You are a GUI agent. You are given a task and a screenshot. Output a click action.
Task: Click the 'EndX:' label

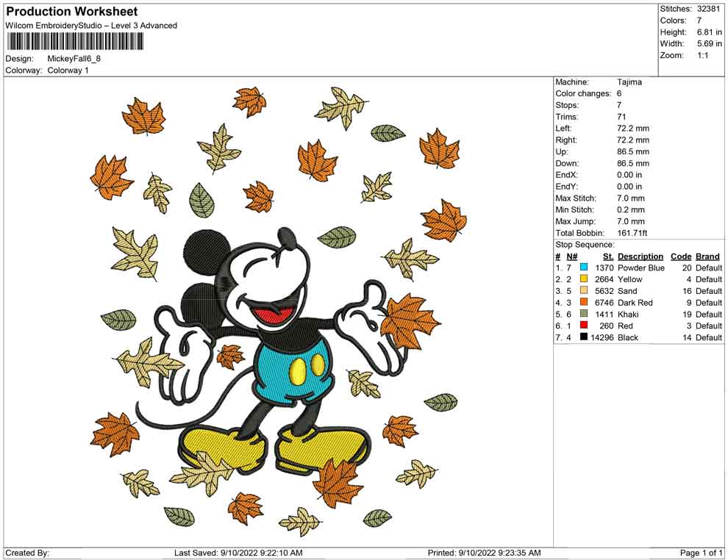pos(566,175)
